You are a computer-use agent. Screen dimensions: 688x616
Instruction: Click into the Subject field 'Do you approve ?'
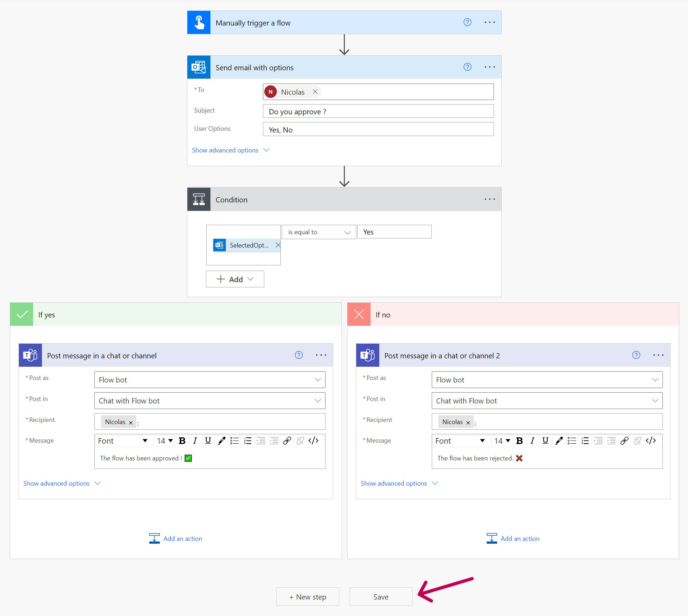pyautogui.click(x=378, y=112)
